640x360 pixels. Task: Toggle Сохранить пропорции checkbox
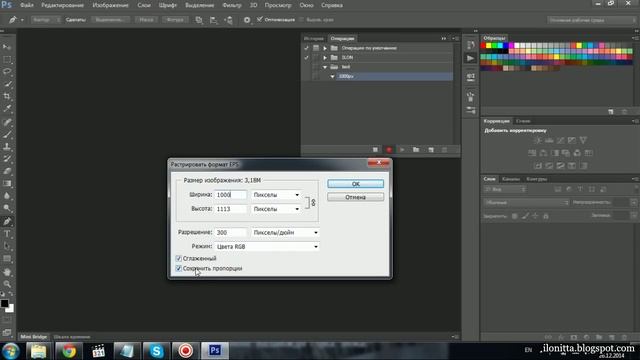[x=178, y=268]
